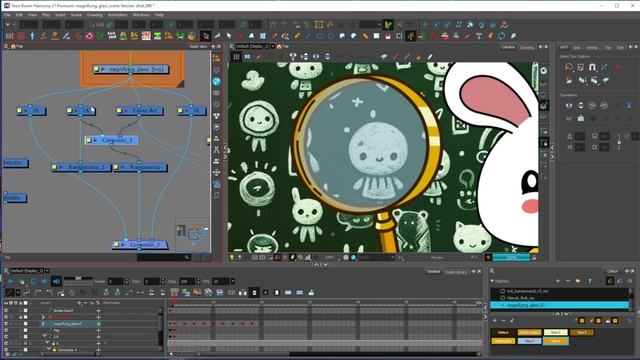This screenshot has height=360, width=640.
Task: Open the FPS dropdown arrow in the Timeline
Action: point(233,281)
